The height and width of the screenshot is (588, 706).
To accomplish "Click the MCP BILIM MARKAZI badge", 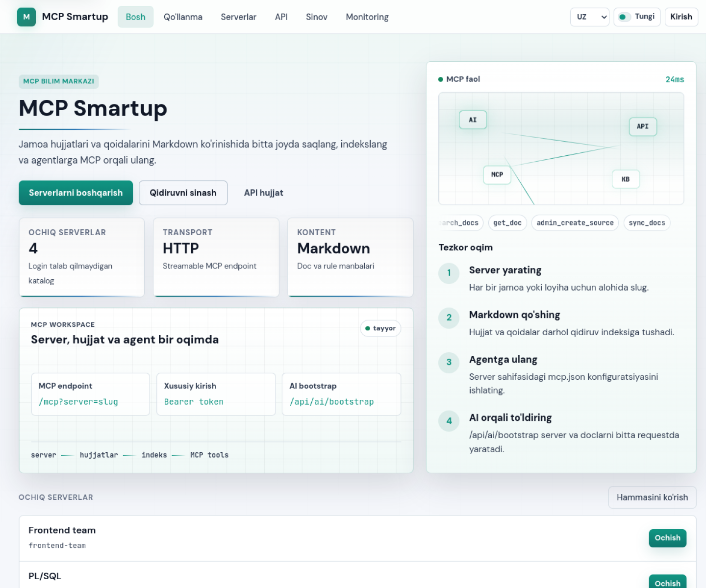I will coord(59,81).
